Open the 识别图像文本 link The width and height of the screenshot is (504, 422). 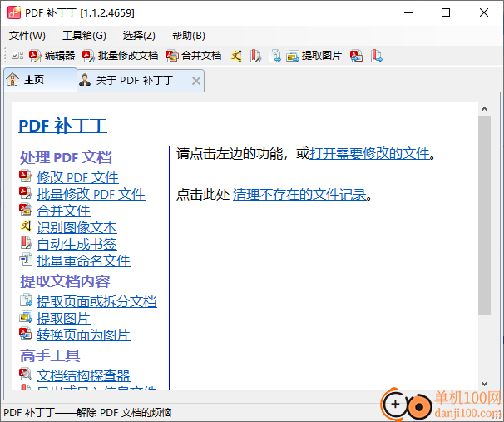pos(77,228)
